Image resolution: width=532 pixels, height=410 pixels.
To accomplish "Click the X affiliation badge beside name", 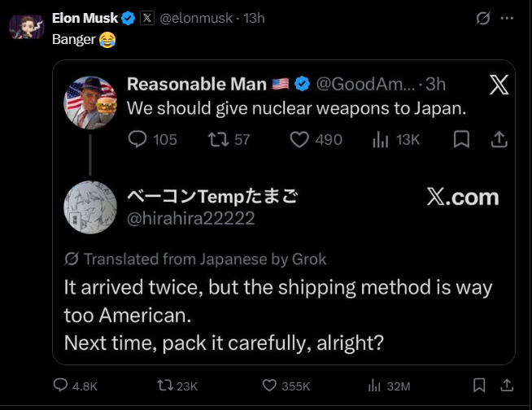I will pyautogui.click(x=147, y=18).
